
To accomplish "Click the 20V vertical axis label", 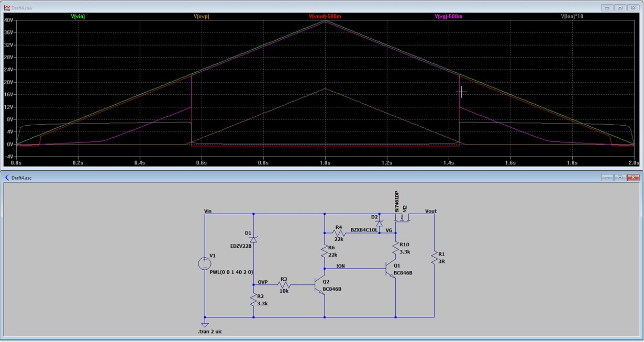I will [8, 82].
